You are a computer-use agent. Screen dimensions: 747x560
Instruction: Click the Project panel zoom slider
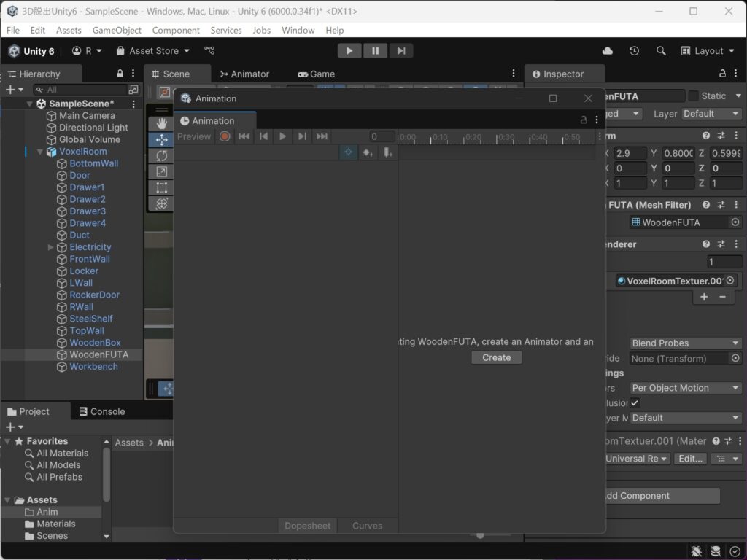coord(480,536)
